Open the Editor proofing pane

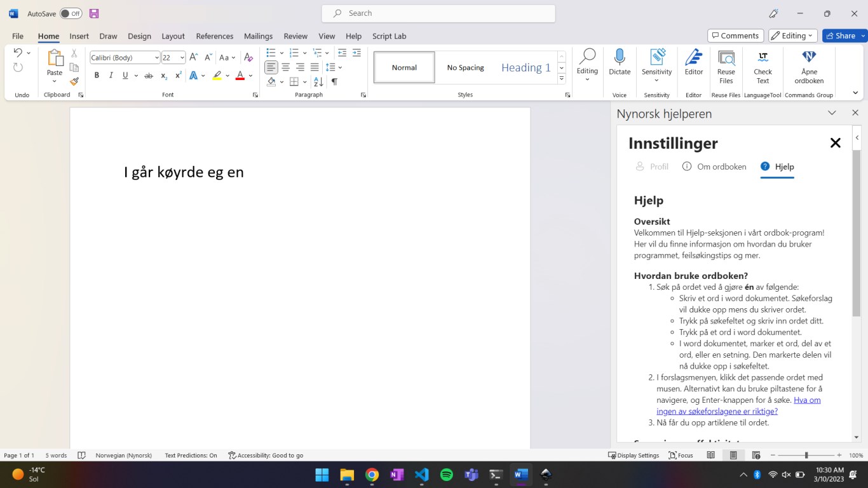click(x=694, y=62)
